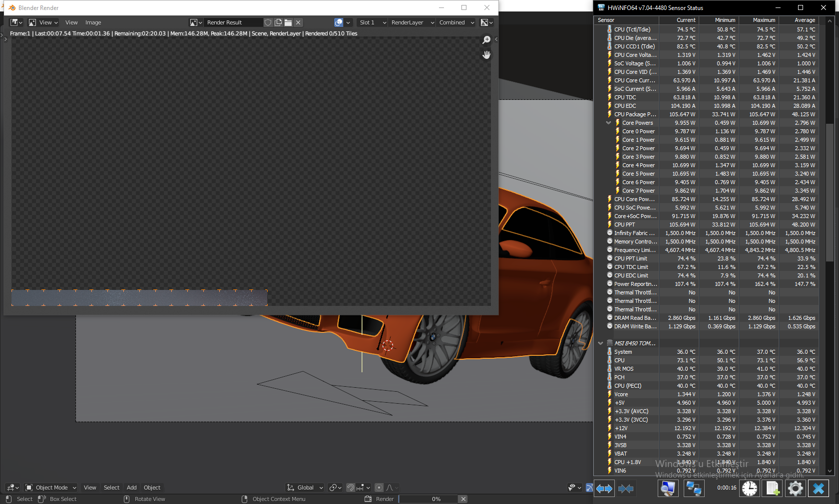Viewport: 839px width, 504px height.
Task: Expand the right sidebar arrow in render window
Action: click(496, 39)
